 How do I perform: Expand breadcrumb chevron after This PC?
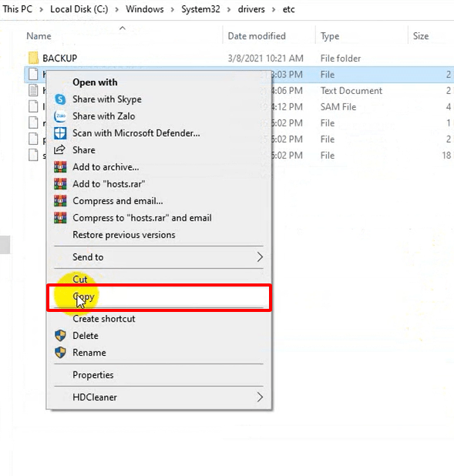(x=41, y=9)
